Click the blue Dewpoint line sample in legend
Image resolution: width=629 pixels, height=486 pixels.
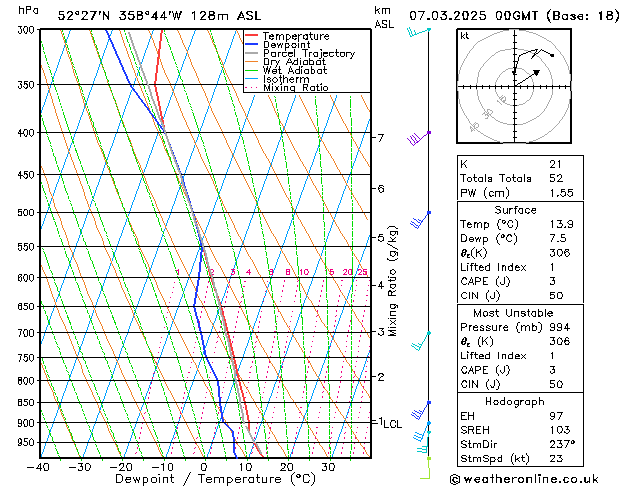coord(251,45)
